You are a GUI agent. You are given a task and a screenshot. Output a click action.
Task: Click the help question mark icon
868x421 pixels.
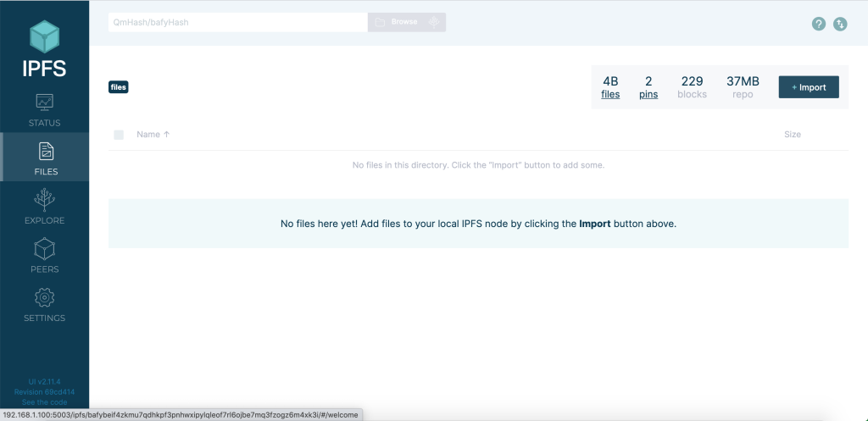pos(818,24)
